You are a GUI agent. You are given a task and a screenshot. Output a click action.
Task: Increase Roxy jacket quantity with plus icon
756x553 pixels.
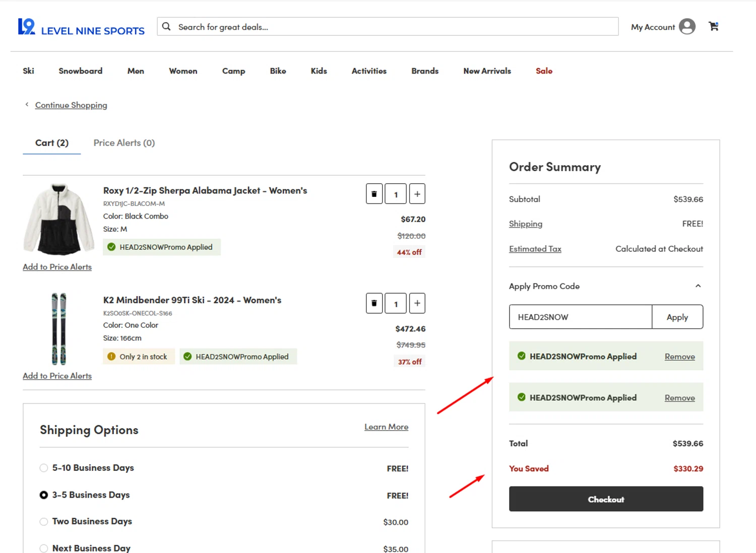[417, 194]
